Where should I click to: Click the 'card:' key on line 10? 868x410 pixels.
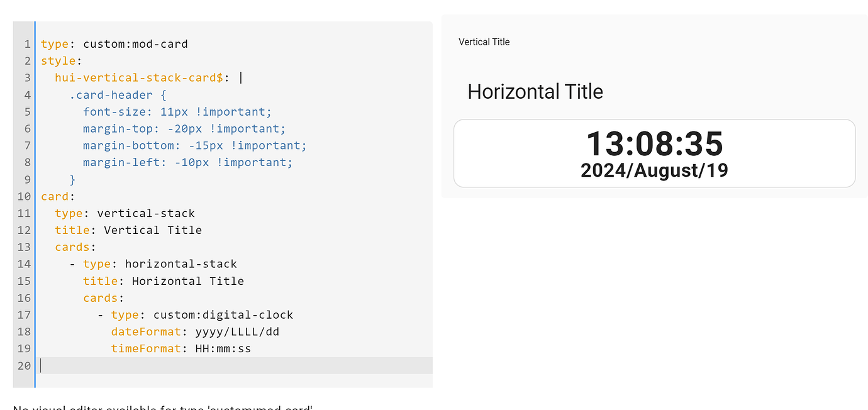53,196
